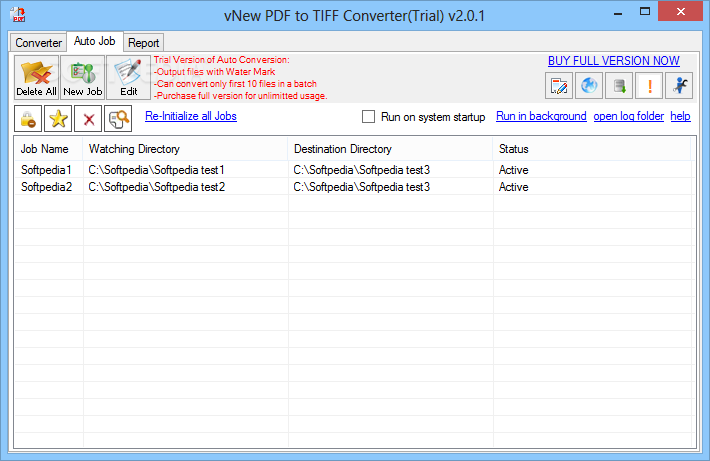Image resolution: width=710 pixels, height=461 pixels.
Task: Click the Status column header
Action: pos(592,149)
